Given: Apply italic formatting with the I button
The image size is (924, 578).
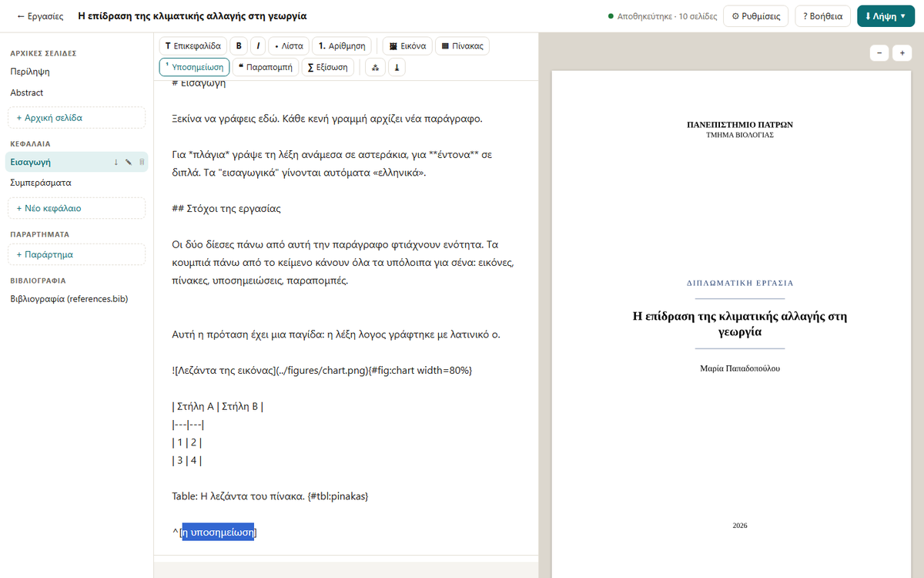Looking at the screenshot, I should pyautogui.click(x=258, y=46).
